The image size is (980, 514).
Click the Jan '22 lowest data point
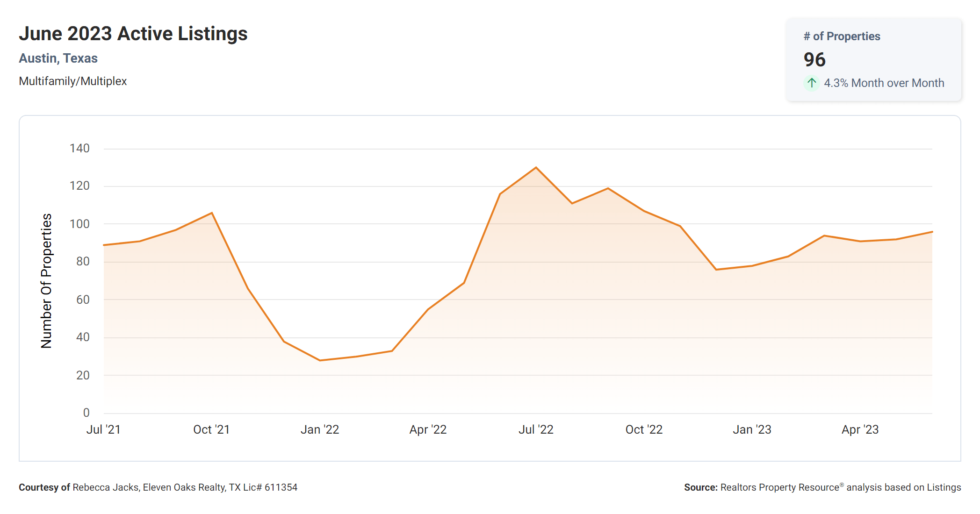pos(320,360)
